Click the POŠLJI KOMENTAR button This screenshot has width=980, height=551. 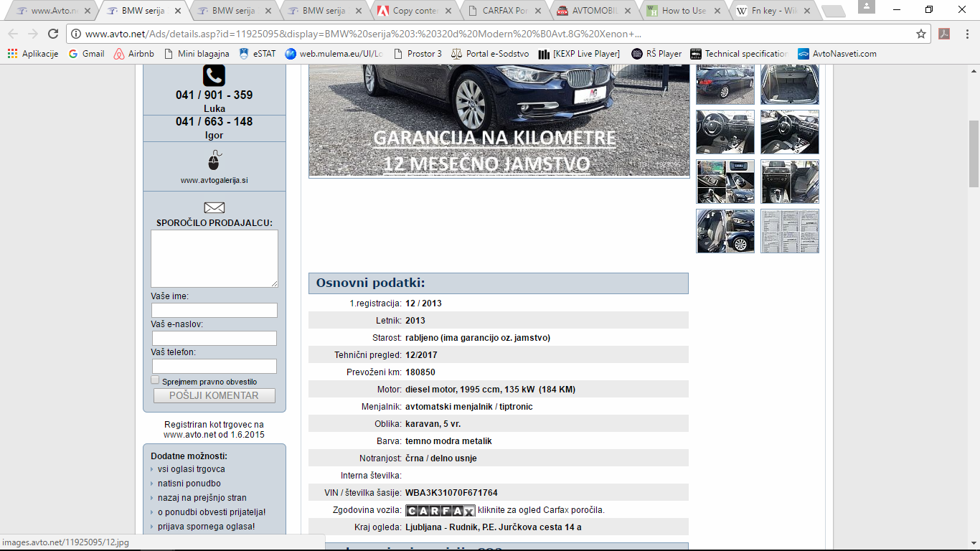pos(215,396)
